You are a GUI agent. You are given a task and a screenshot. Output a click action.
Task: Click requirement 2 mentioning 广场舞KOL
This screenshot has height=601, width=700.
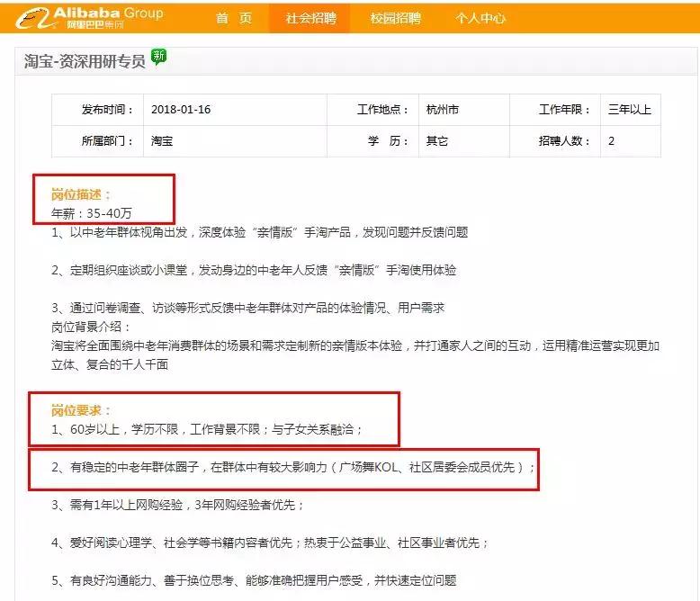tap(293, 467)
